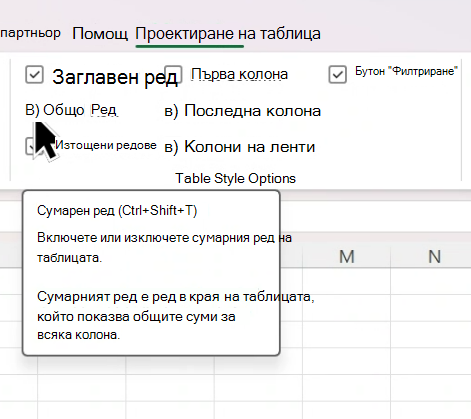
Task: Click the first-row cell under column N
Action: click(431, 281)
